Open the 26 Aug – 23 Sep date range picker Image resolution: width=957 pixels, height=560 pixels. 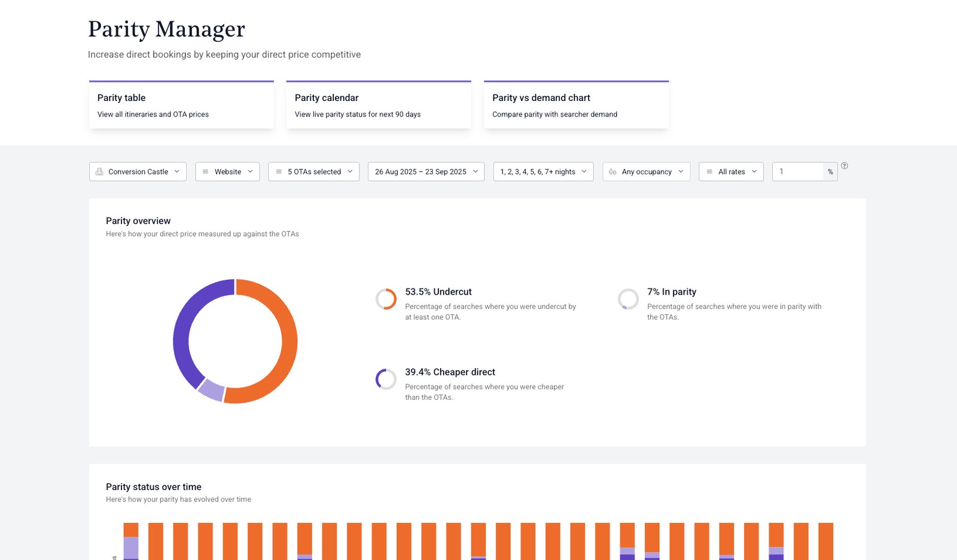tap(426, 172)
